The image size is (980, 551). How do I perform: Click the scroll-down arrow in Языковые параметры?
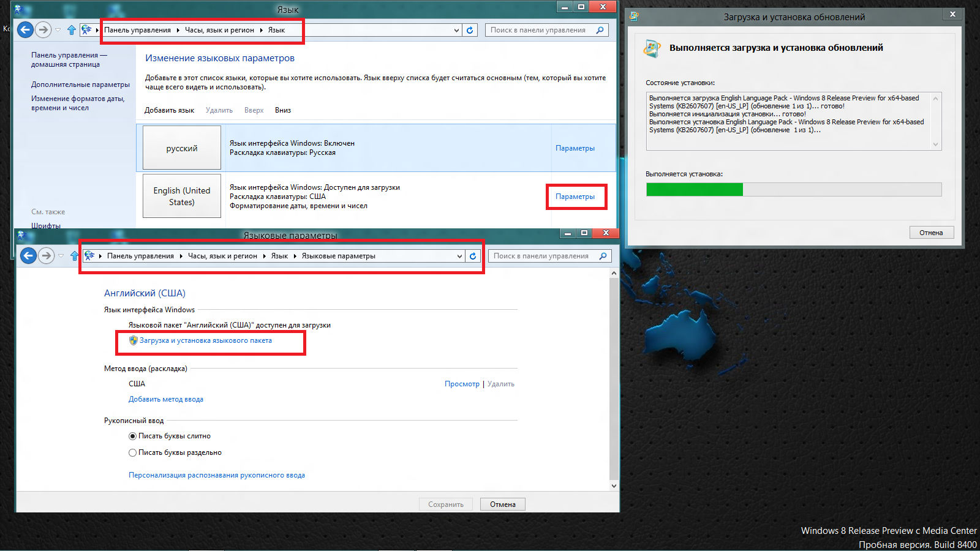click(614, 485)
